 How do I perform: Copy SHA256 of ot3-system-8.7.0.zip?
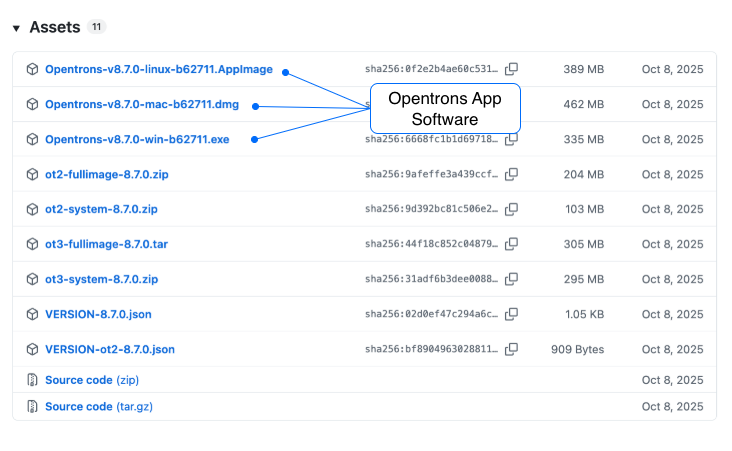tap(512, 279)
